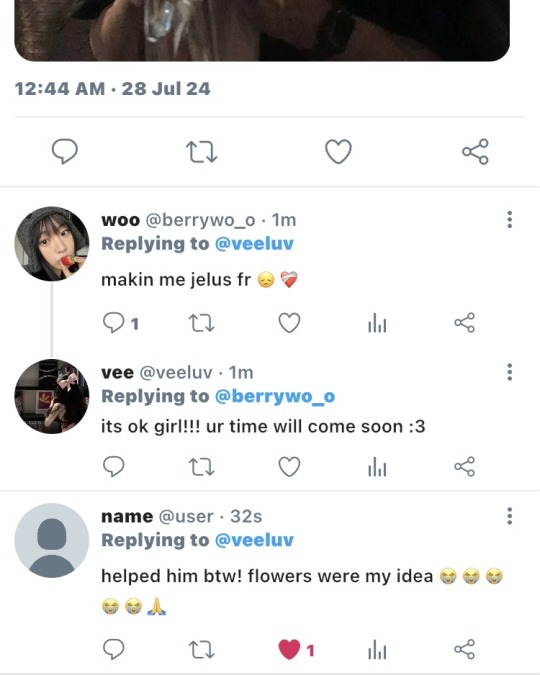The height and width of the screenshot is (675, 540).
Task: Open more options for woo's reply
Action: [x=509, y=220]
